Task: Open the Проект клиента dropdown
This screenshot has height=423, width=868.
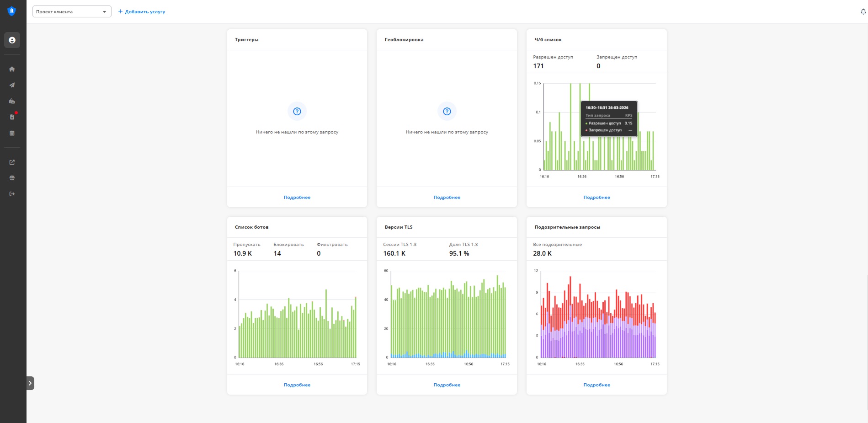Action: pyautogui.click(x=72, y=11)
